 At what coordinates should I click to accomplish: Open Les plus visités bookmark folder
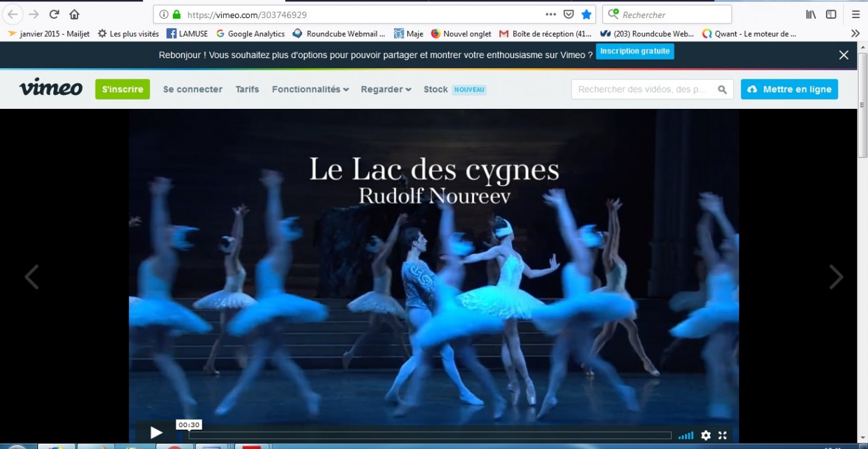(x=128, y=33)
